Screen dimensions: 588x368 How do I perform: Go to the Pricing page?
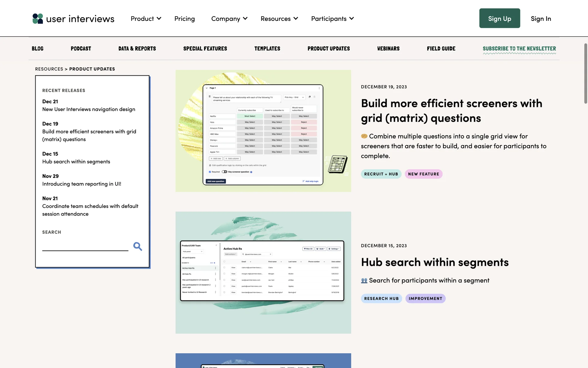(184, 19)
